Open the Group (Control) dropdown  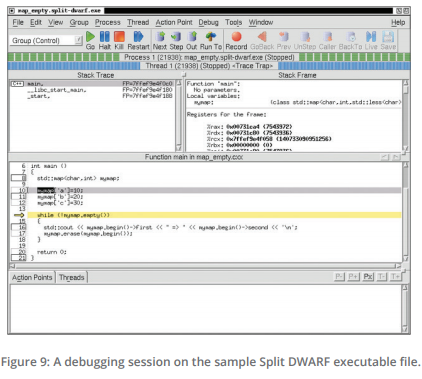pos(46,41)
